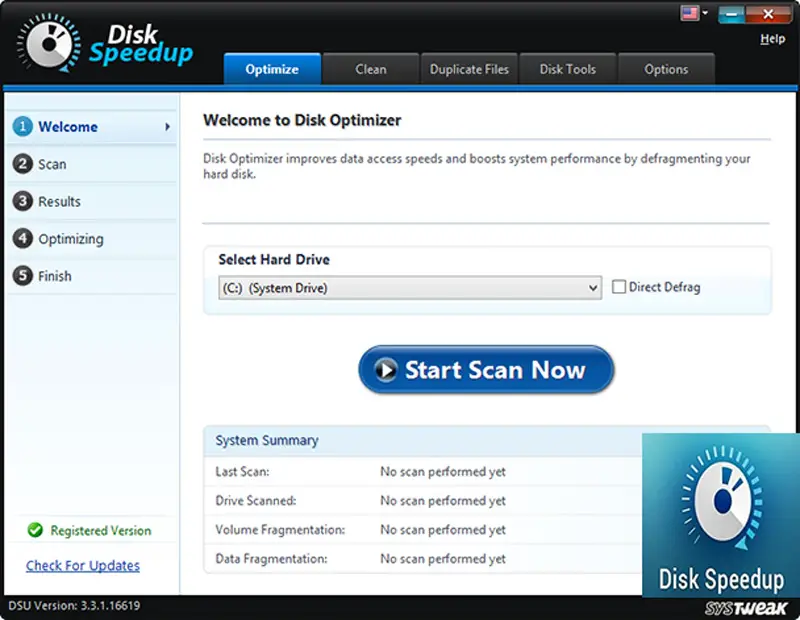The height and width of the screenshot is (620, 800).
Task: Click the Systweak logo in footer
Action: [746, 608]
